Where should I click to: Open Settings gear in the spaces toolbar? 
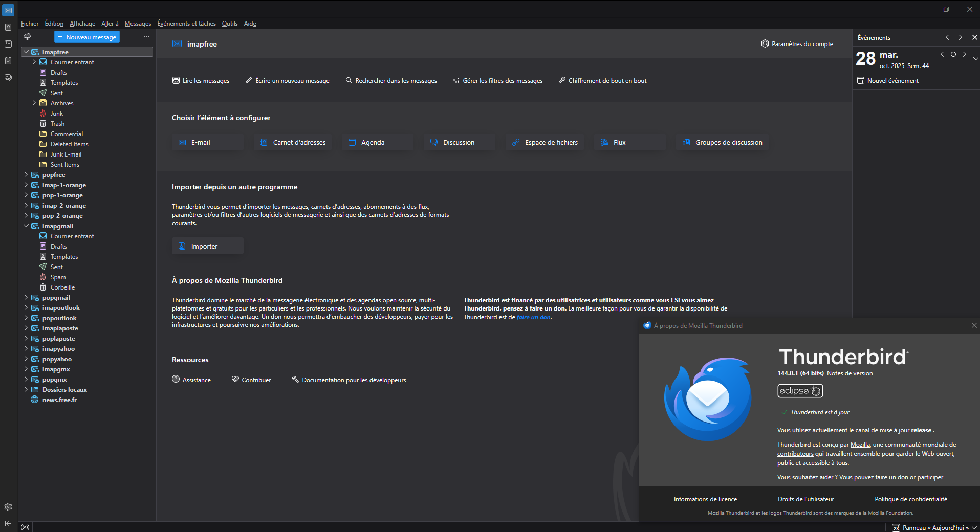click(x=8, y=507)
